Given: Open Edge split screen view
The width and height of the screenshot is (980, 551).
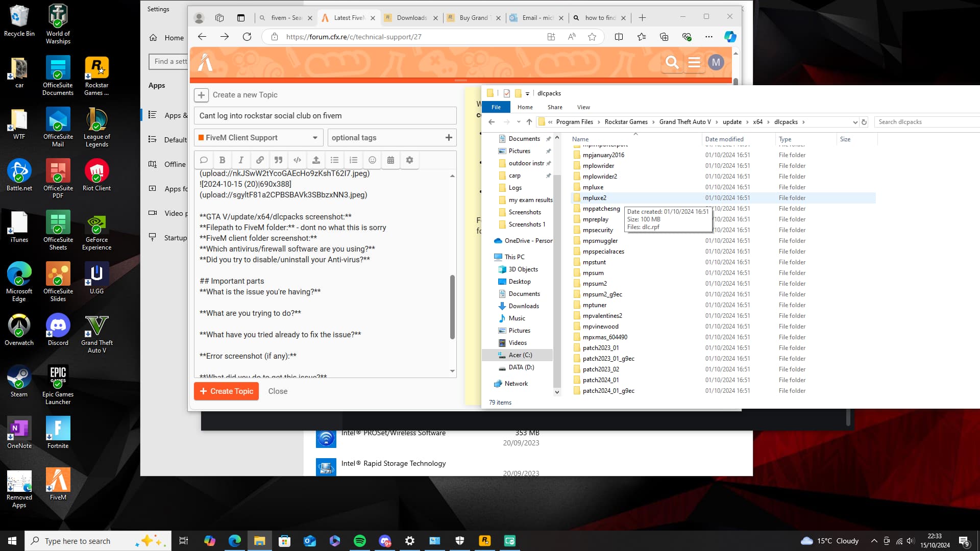Looking at the screenshot, I should point(619,37).
